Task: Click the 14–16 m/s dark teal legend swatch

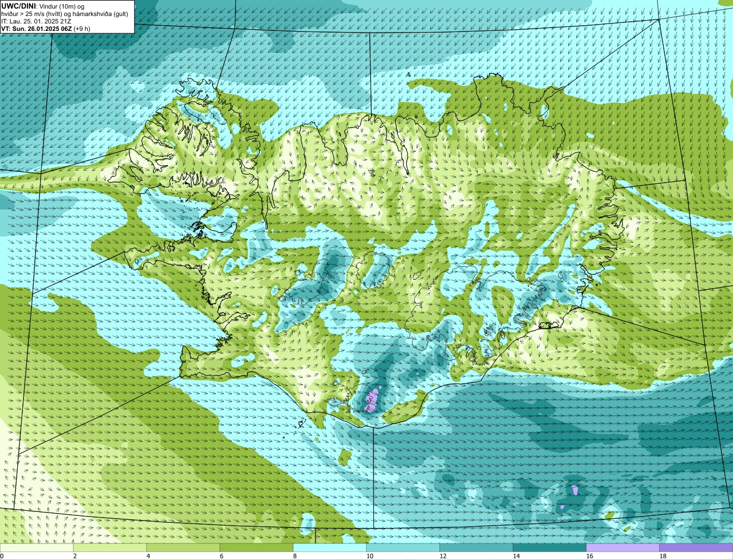Action: (550, 547)
